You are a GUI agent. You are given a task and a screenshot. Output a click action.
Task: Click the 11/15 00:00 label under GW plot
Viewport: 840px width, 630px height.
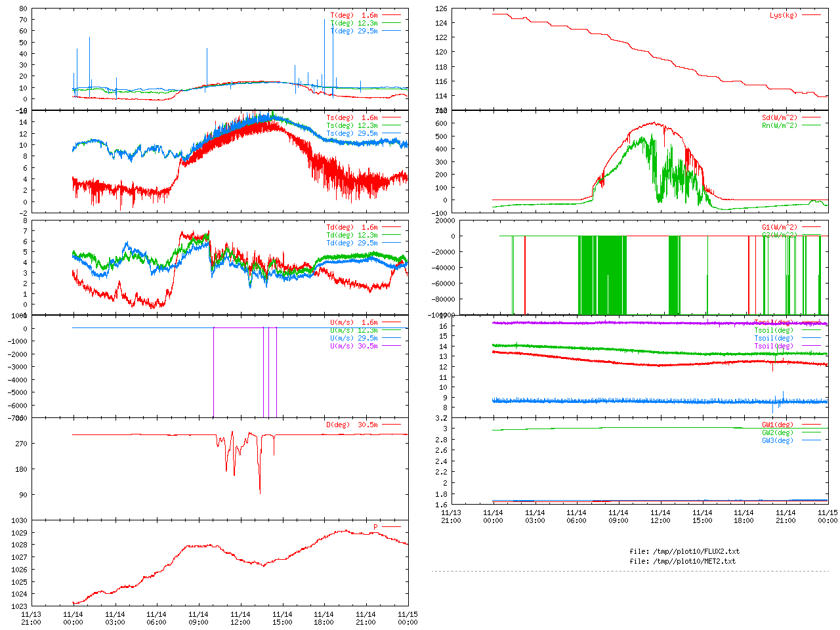coord(828,516)
